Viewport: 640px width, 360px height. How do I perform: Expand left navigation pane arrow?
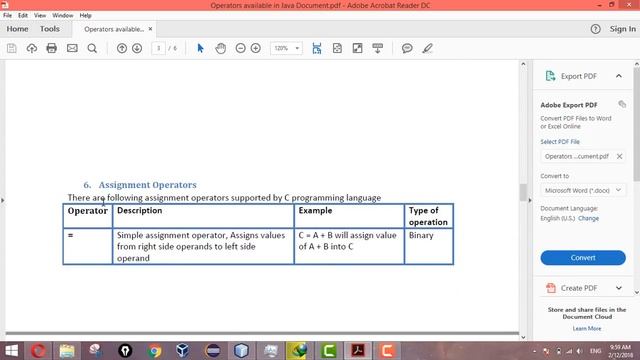pos(2,200)
